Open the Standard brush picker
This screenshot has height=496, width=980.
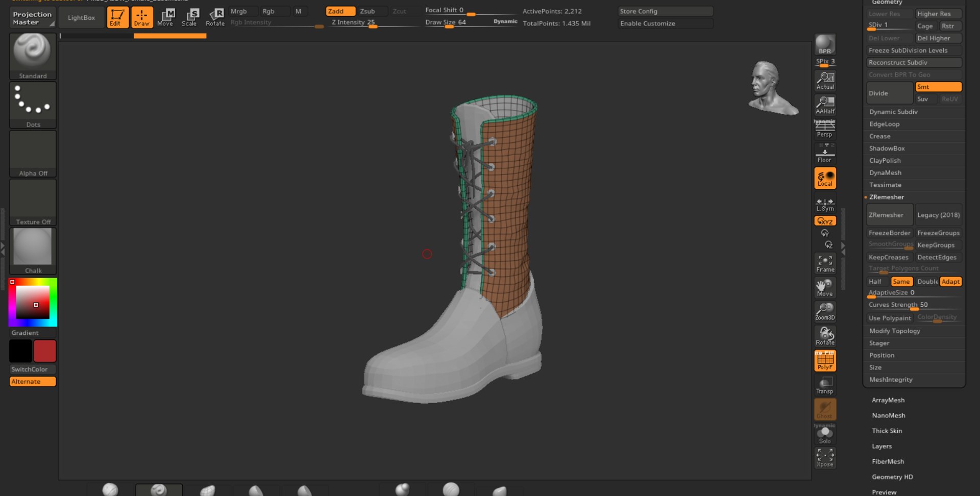33,56
